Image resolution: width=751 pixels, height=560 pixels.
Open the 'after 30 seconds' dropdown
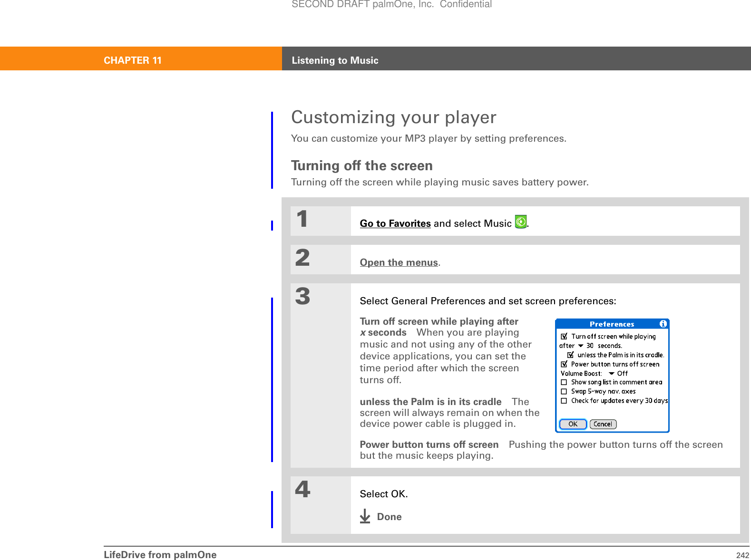(586, 346)
